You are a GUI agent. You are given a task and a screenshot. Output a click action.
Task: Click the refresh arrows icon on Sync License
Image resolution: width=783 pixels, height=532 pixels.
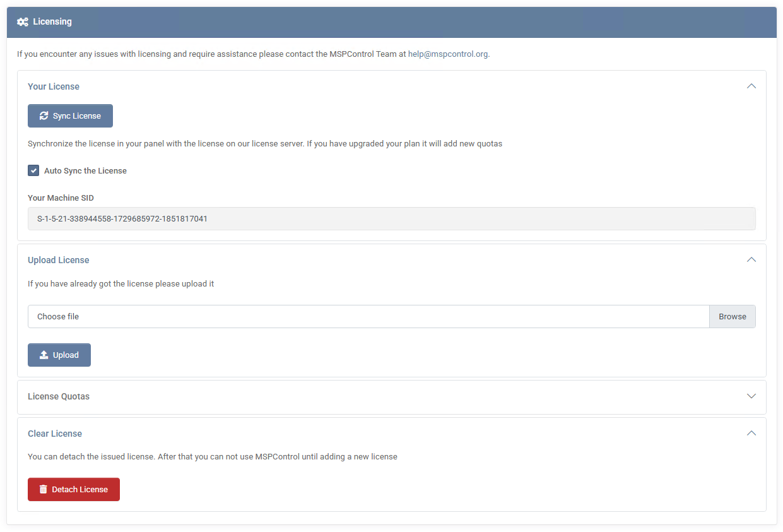coord(44,116)
